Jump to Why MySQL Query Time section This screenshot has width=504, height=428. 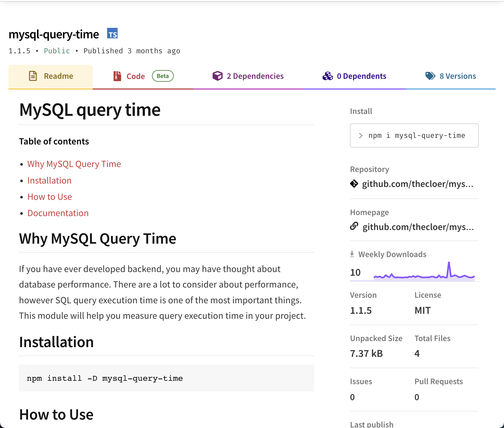pos(74,164)
